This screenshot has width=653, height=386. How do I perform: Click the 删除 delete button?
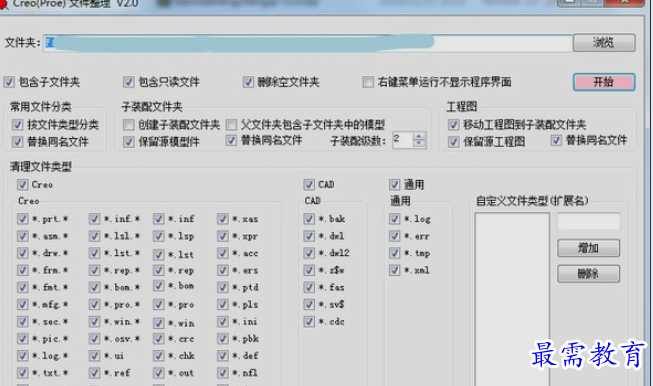(x=588, y=274)
